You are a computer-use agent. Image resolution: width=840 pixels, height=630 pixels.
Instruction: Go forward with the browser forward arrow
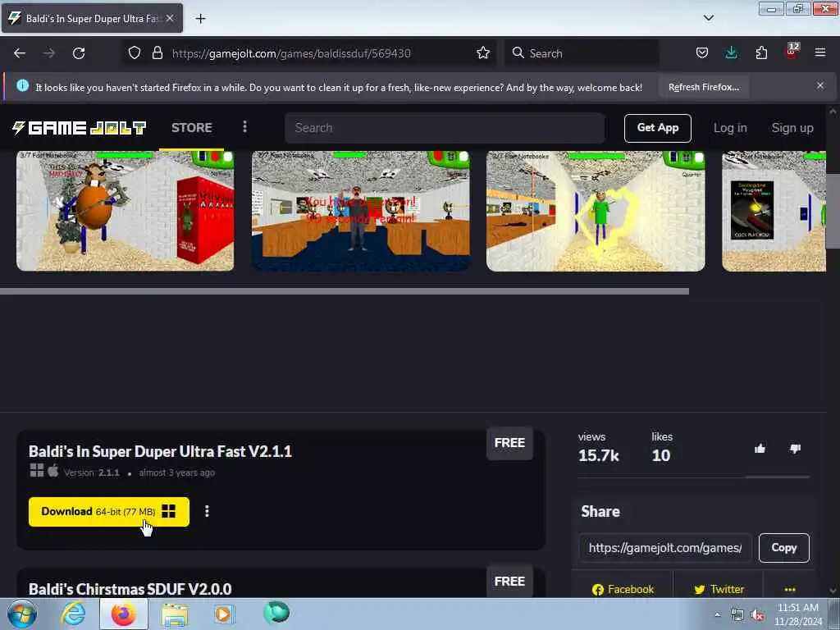tap(48, 53)
